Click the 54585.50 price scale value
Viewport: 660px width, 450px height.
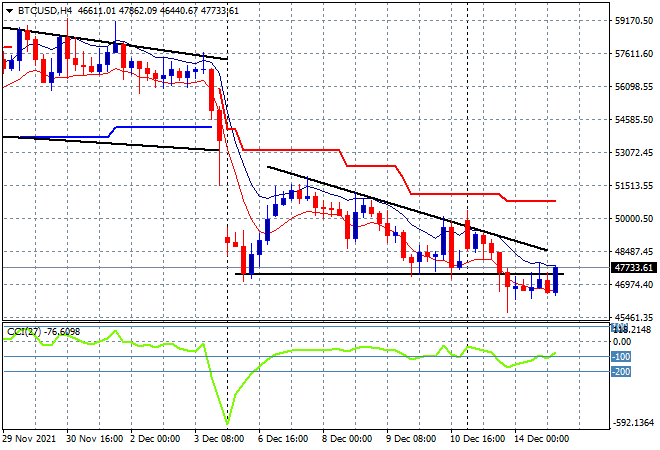tap(634, 120)
